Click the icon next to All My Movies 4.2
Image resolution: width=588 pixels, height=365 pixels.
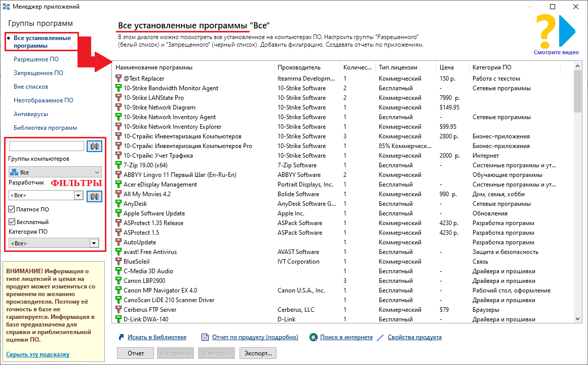pyautogui.click(x=119, y=194)
